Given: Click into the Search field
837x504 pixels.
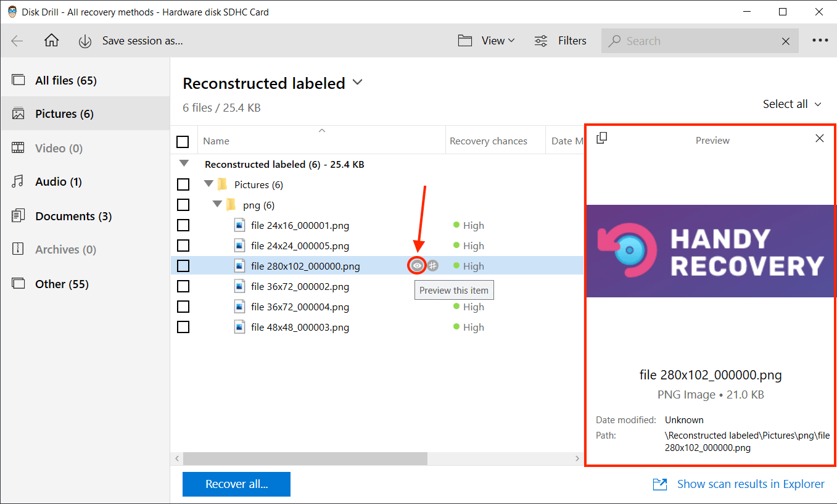Looking at the screenshot, I should pos(700,41).
